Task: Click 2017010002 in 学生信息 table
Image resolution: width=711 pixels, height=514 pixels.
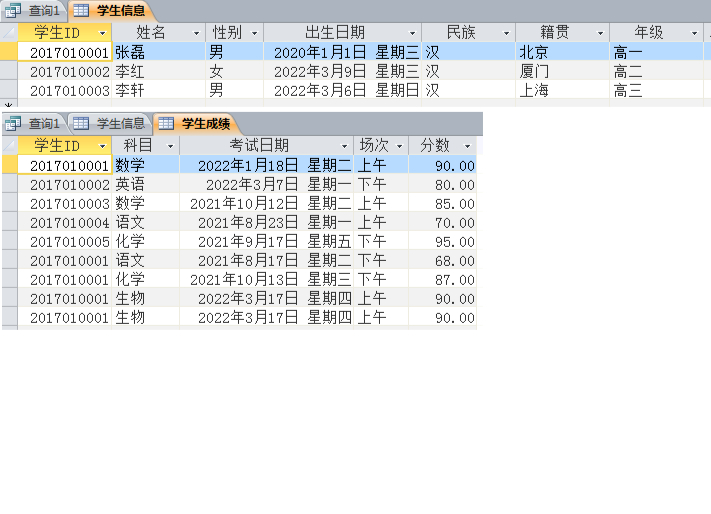Action: [x=65, y=71]
